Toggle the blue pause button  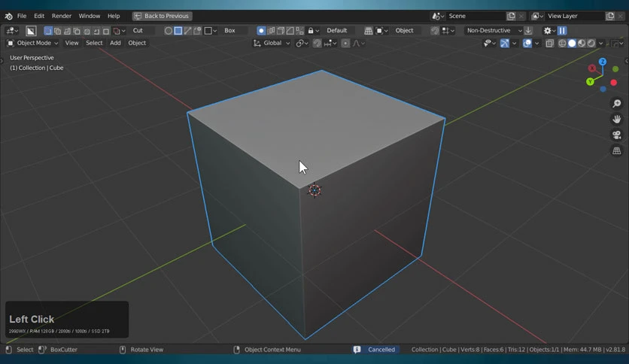tap(562, 31)
